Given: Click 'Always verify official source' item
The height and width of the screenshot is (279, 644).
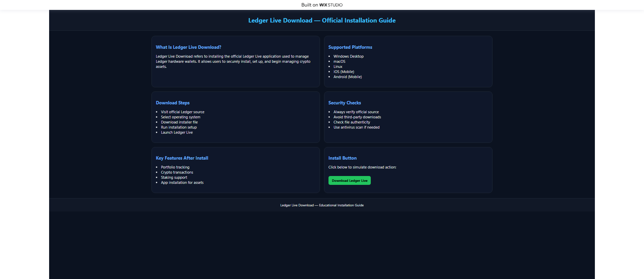Looking at the screenshot, I should click(356, 112).
